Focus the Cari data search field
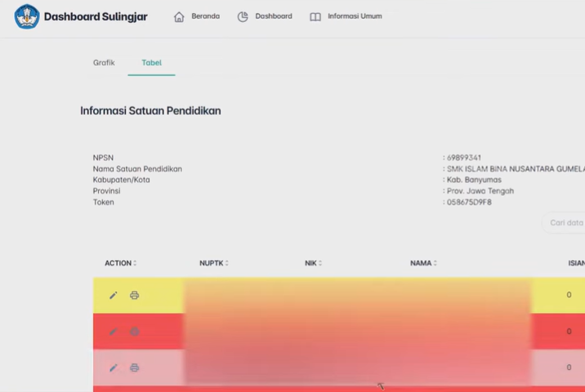 click(x=564, y=223)
